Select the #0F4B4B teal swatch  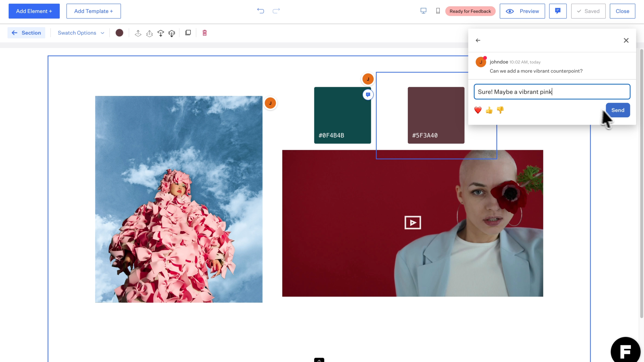click(x=342, y=115)
